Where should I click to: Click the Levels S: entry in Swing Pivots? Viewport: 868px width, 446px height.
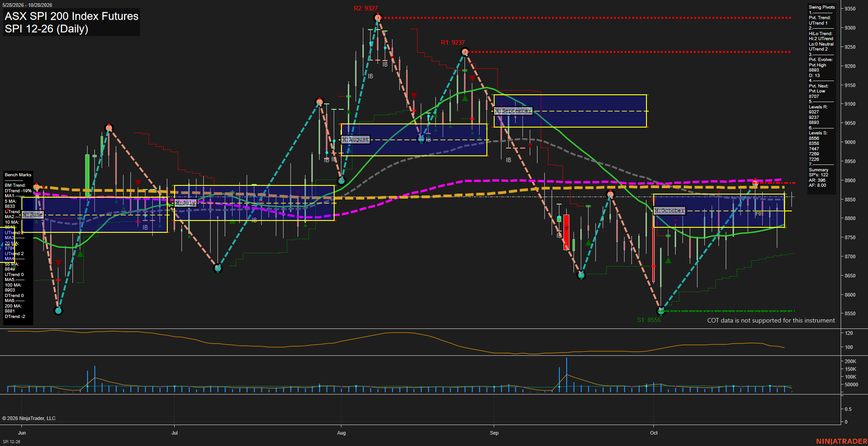point(818,133)
